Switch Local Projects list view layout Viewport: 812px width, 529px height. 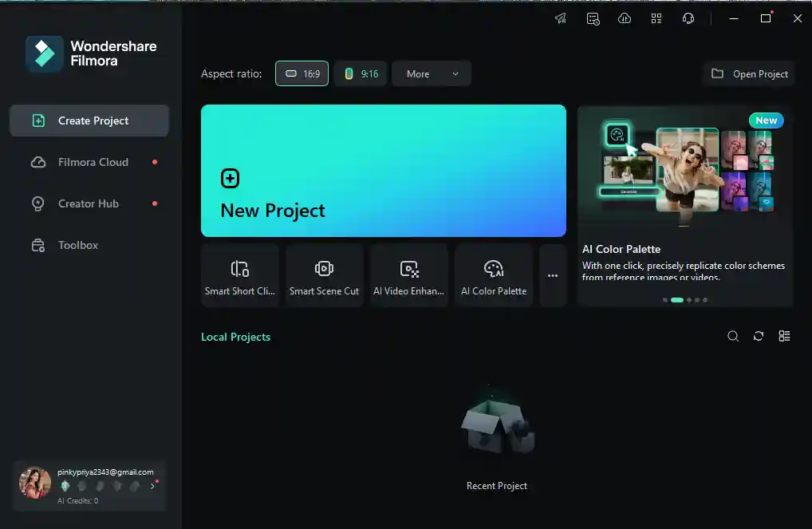pyautogui.click(x=784, y=336)
